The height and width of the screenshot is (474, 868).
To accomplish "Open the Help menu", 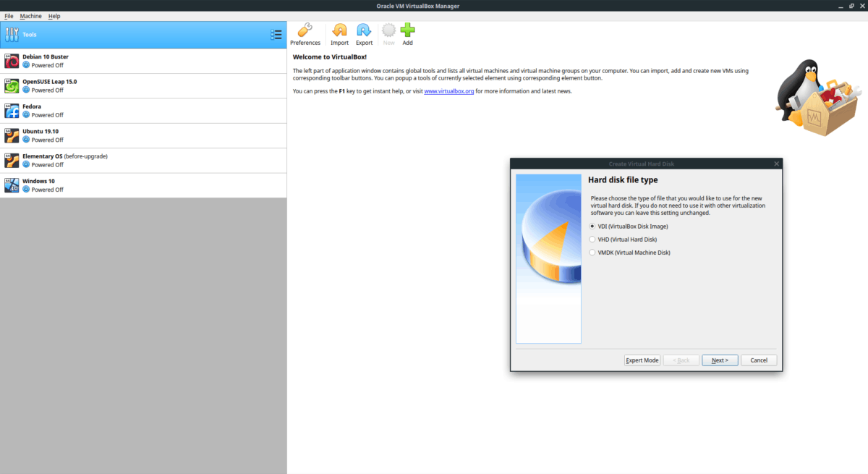I will 54,15.
